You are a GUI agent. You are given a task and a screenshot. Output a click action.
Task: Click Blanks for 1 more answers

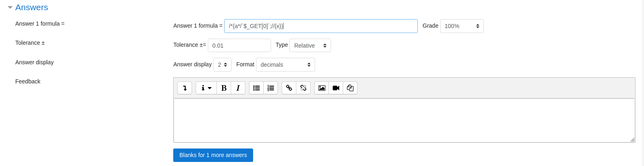click(213, 155)
